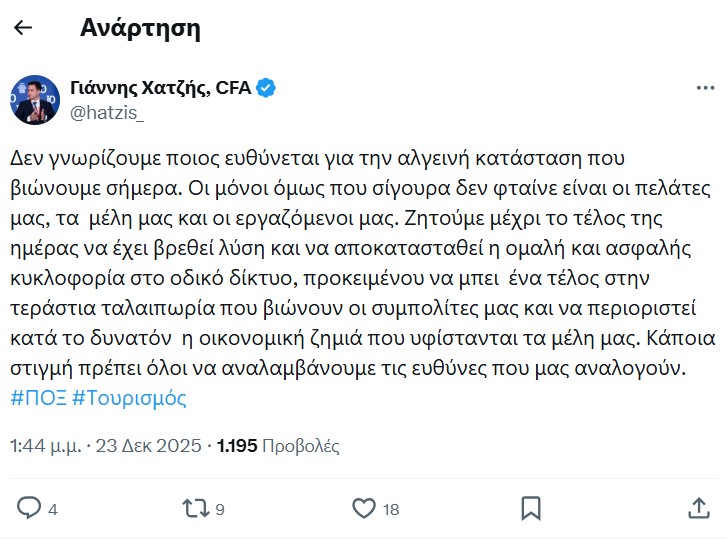Open the #Τουρισμός hashtag link
The image size is (727, 542).
click(129, 398)
